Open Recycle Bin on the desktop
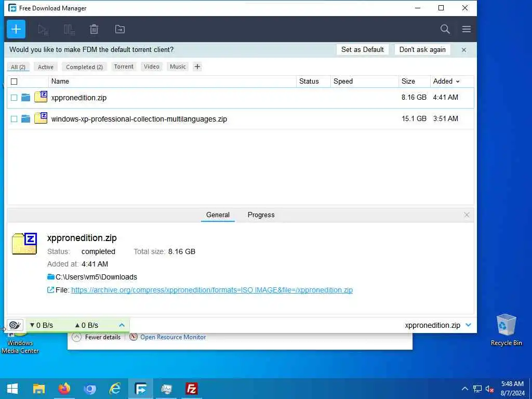This screenshot has height=399, width=532. 506,330
